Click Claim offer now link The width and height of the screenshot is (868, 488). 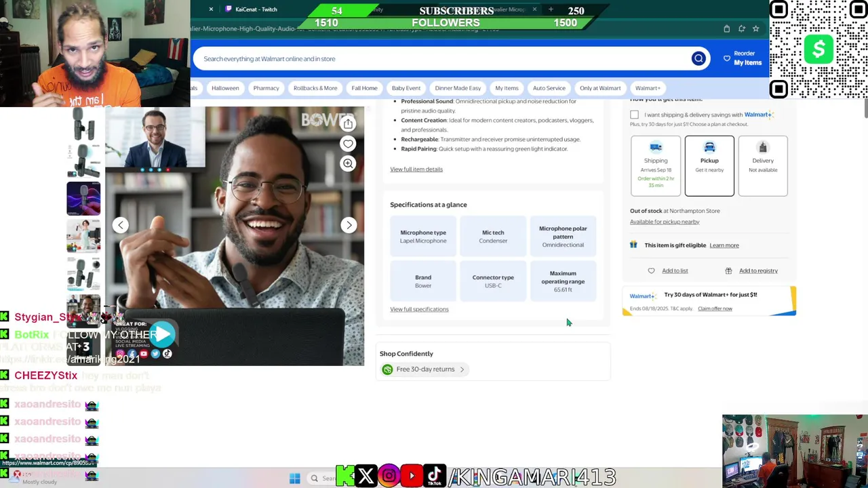(x=715, y=308)
